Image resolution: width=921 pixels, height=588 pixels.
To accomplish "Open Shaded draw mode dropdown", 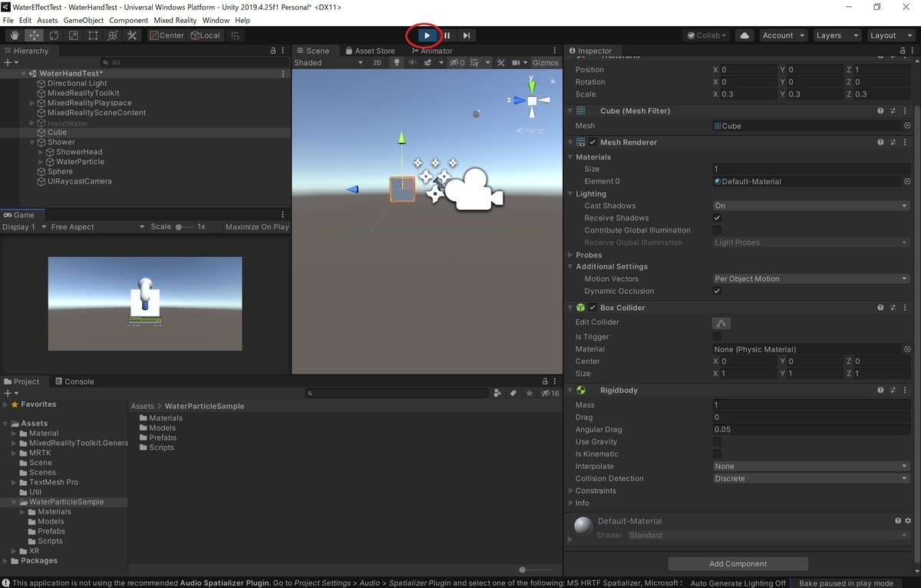I will (328, 63).
